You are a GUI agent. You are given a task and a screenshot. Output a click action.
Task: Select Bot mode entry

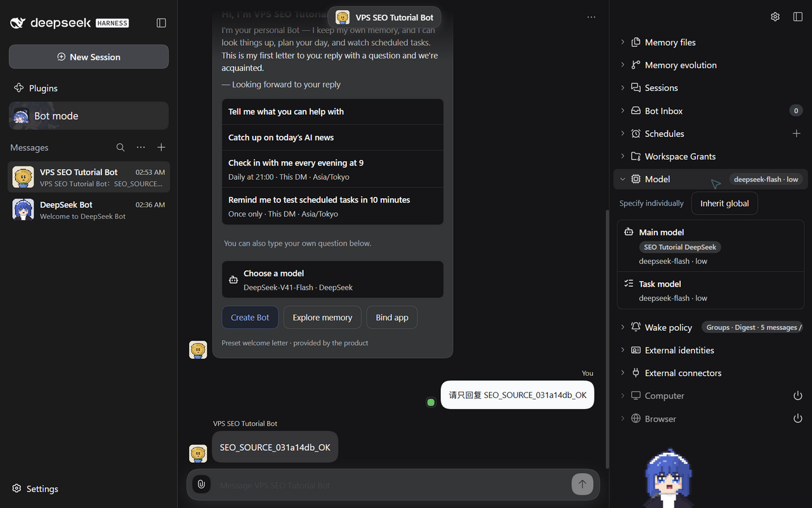(89, 116)
